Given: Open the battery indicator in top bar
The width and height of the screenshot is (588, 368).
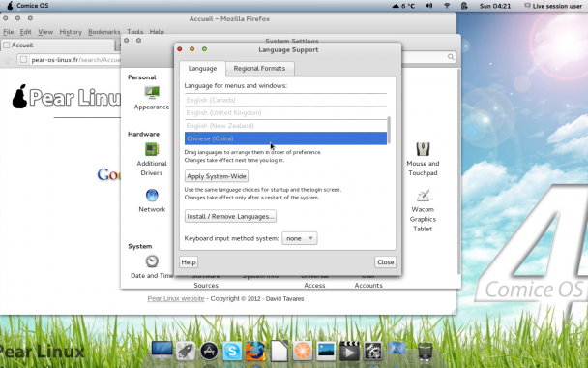Looking at the screenshot, I should (x=464, y=6).
